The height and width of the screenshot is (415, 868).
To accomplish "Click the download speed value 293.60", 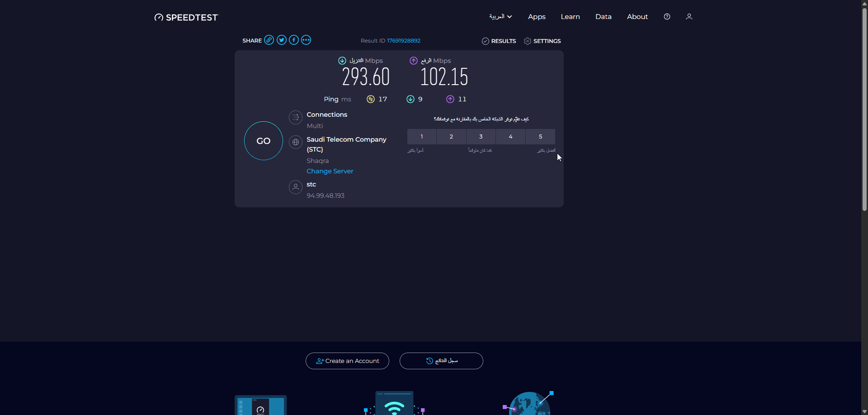I will click(x=366, y=77).
